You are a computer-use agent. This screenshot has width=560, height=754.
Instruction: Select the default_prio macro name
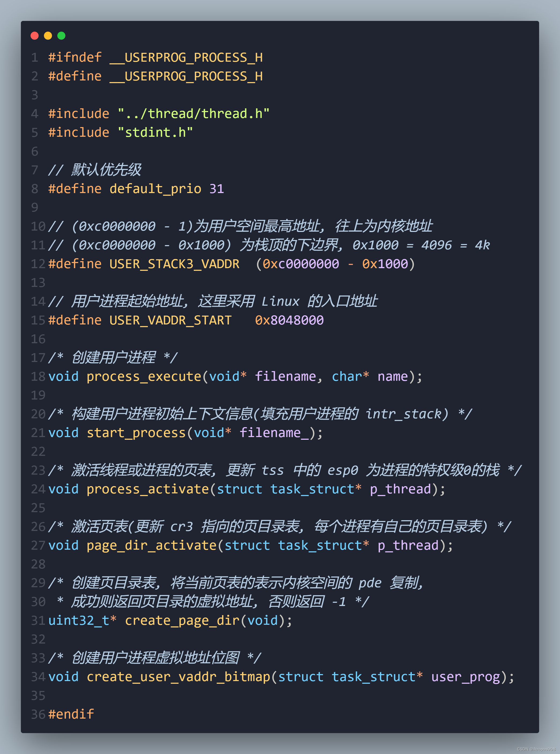pos(155,189)
